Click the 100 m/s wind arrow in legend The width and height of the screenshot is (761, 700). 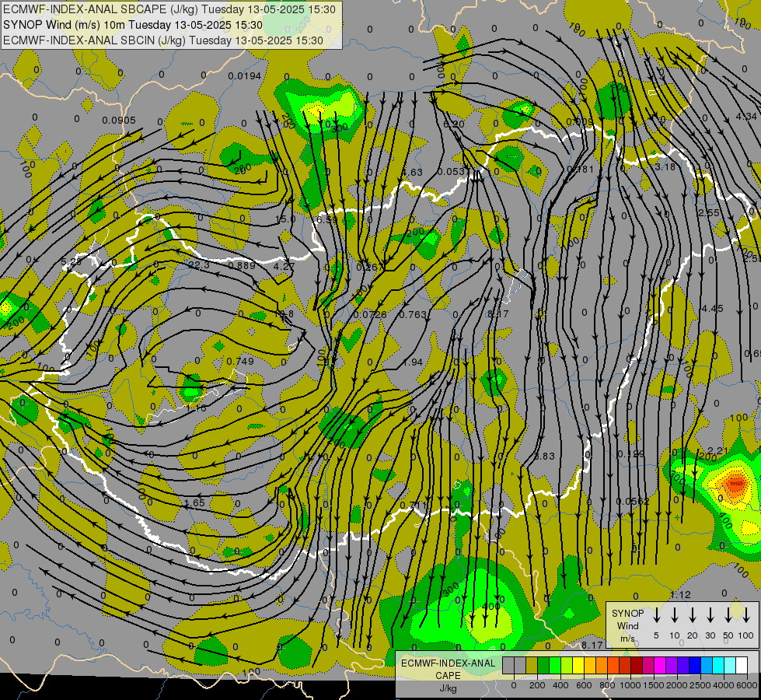746,615
